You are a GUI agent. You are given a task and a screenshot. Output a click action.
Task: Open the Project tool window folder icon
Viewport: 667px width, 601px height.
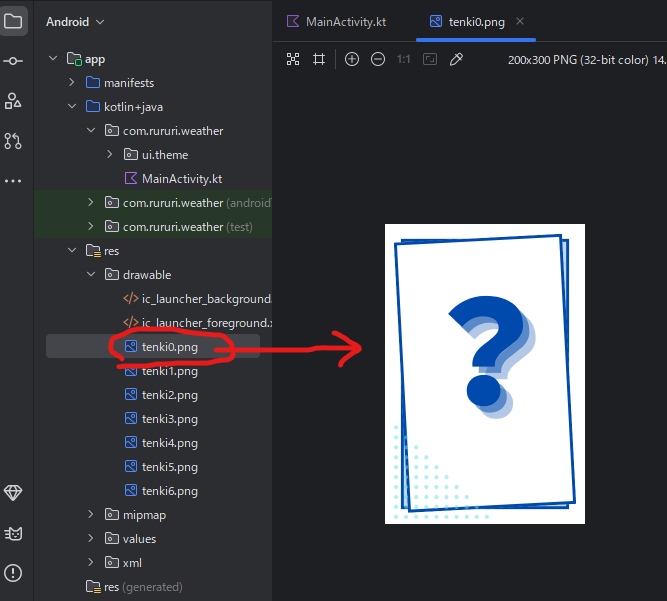click(x=13, y=21)
